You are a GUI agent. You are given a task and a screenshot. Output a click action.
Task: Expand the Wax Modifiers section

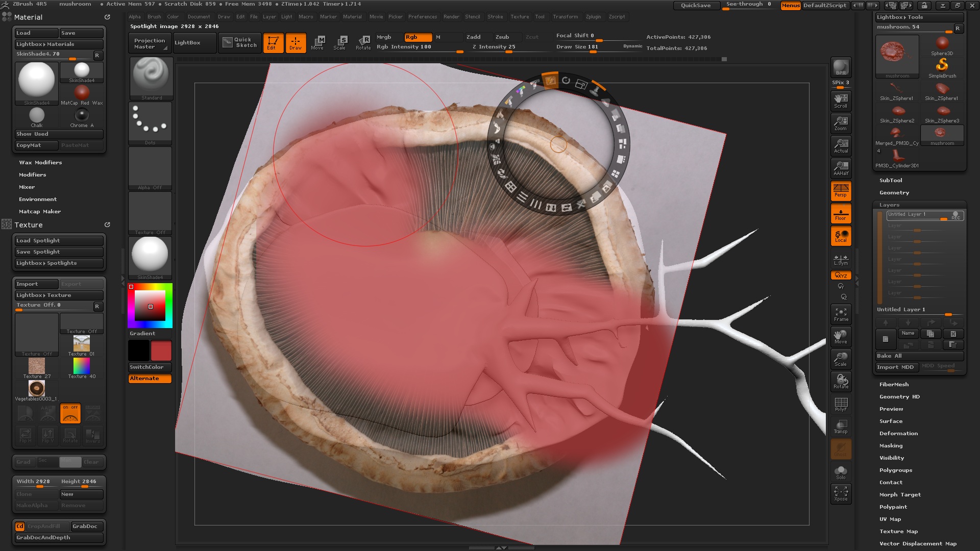(x=40, y=163)
